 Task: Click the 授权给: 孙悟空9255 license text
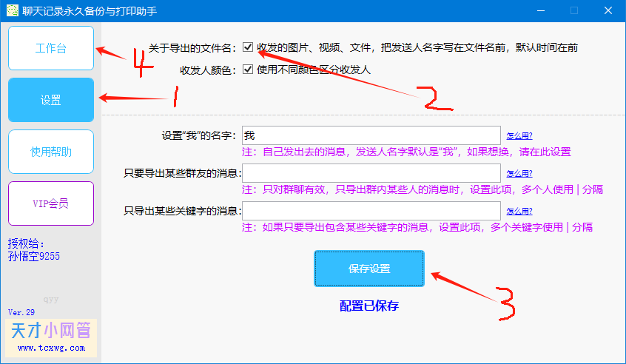(33, 250)
